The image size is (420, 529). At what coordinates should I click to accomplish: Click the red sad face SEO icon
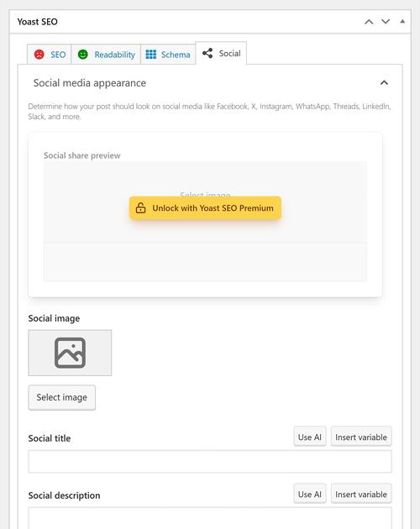(39, 55)
